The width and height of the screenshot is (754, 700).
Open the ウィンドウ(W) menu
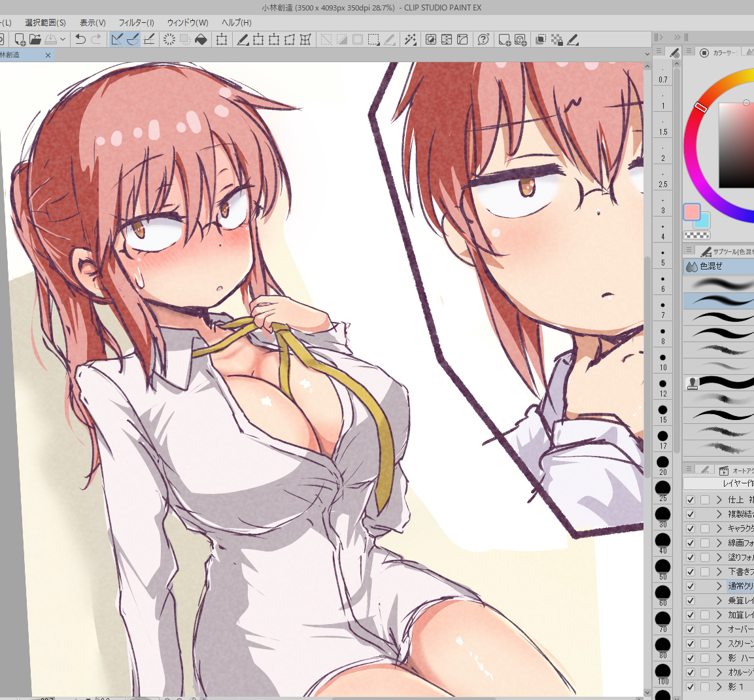tap(188, 23)
